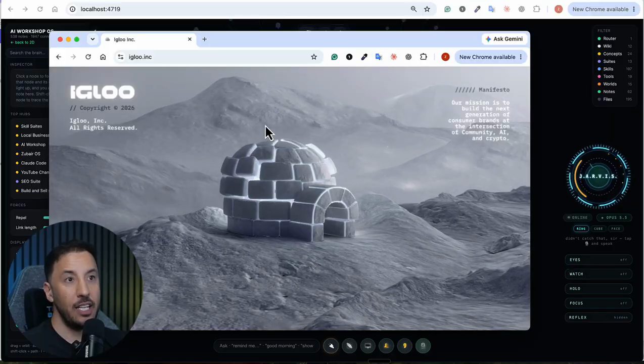This screenshot has width=644, height=364.
Task: Click New Chrome available in background window
Action: pos(600,9)
